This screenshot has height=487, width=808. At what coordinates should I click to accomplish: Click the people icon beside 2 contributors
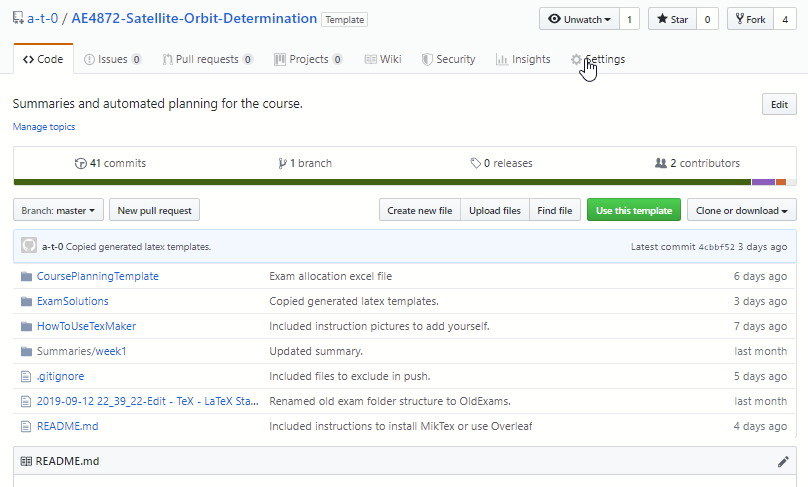coord(661,163)
